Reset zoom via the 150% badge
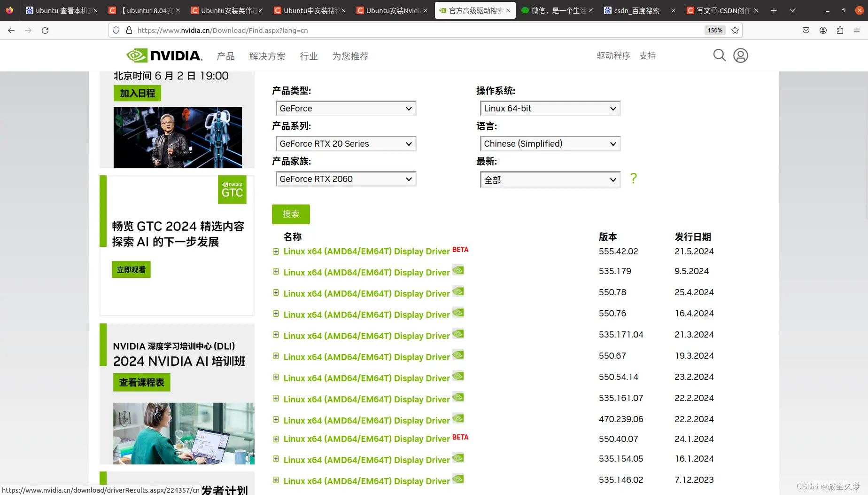The image size is (868, 495). (715, 30)
